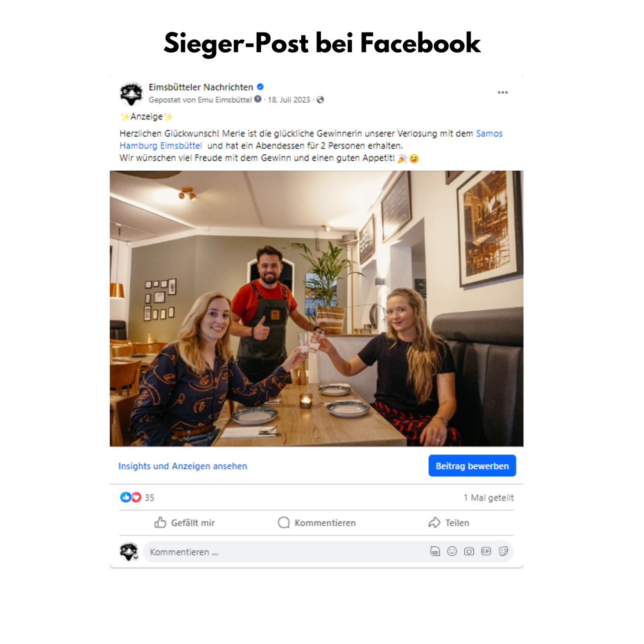644x644 pixels.
Task: Click the blue verified badge icon
Action: point(261,87)
